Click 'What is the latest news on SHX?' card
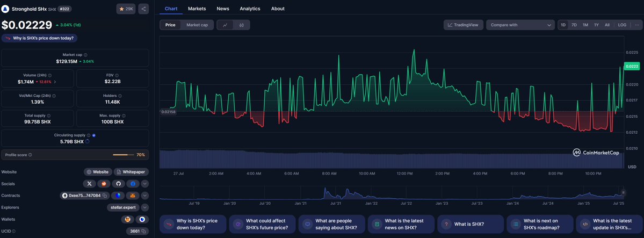Image resolution: width=644 pixels, height=238 pixels. 401,224
